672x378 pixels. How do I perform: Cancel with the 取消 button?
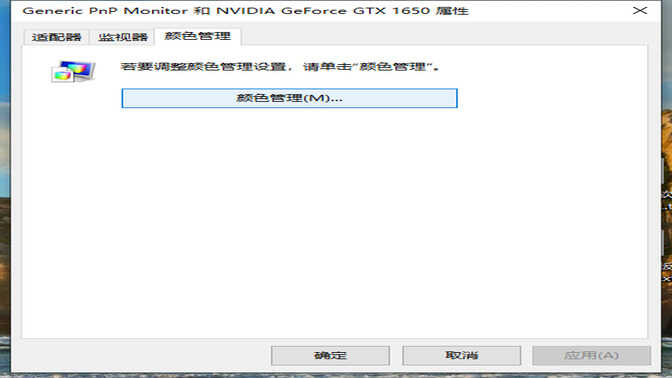pos(461,355)
